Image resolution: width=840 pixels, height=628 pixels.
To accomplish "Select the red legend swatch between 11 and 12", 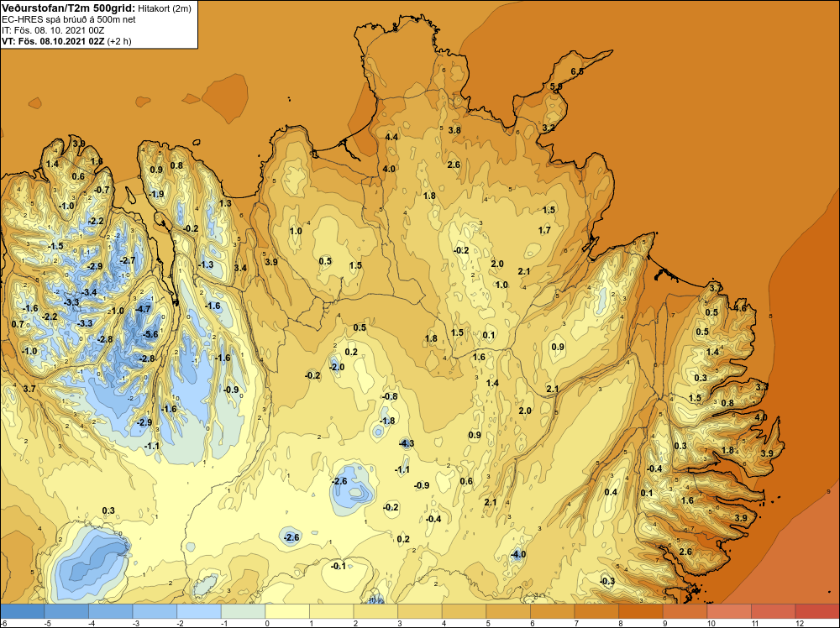I will pos(773,611).
